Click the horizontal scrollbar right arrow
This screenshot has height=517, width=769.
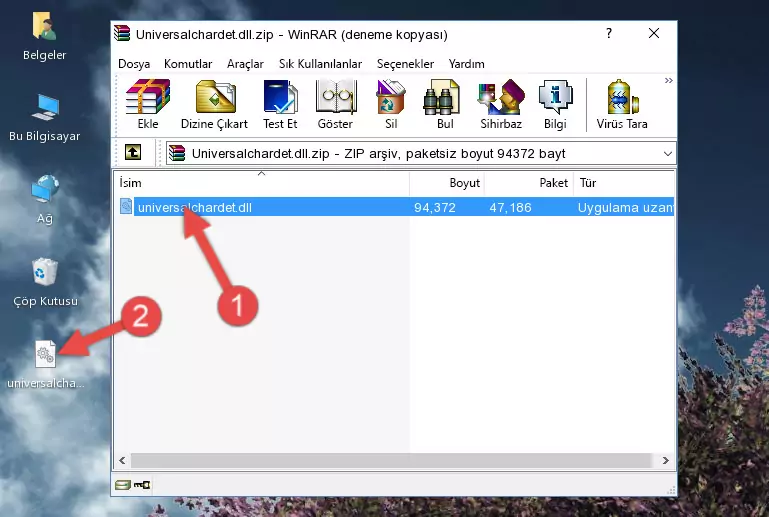tap(666, 460)
